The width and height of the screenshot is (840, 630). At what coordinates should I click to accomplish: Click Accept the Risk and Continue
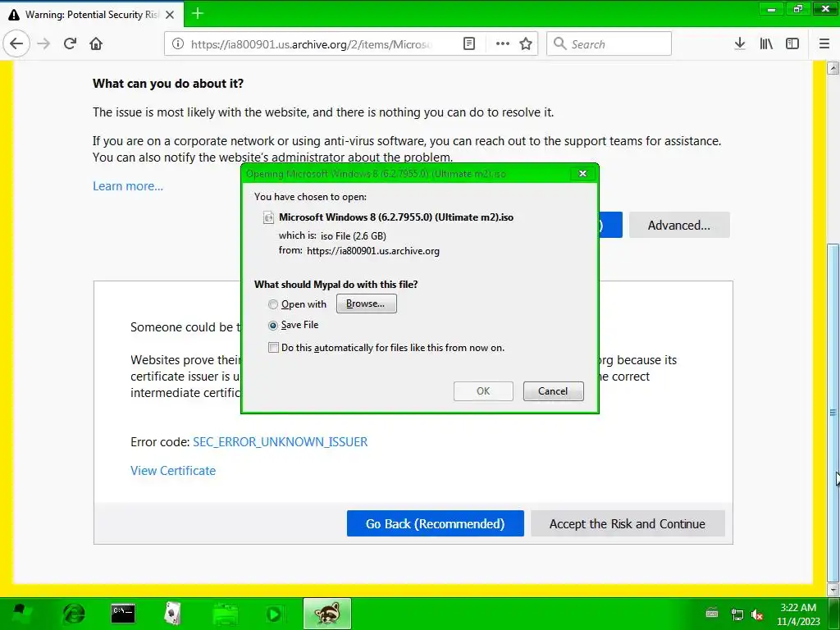point(628,523)
